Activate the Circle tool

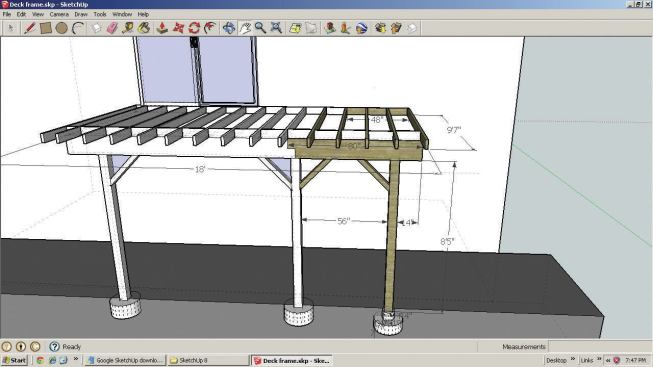(x=62, y=28)
